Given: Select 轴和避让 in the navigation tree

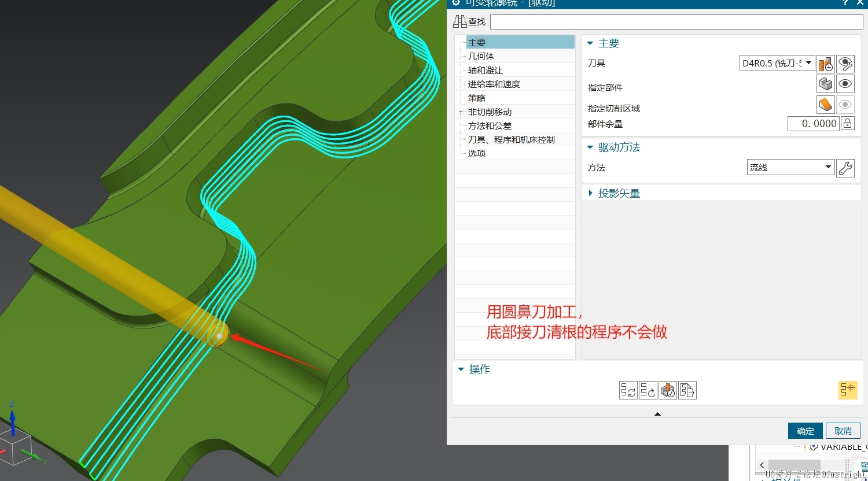Looking at the screenshot, I should (x=486, y=70).
